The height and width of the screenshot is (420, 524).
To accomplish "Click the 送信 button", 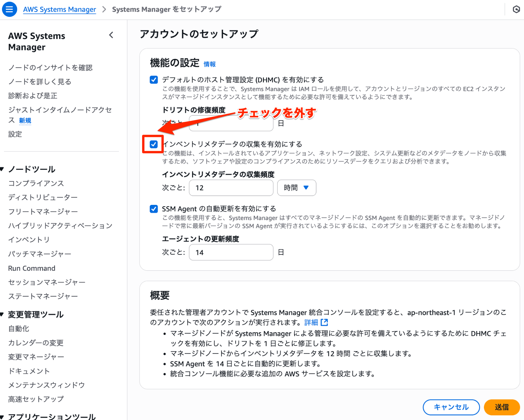I will 502,407.
